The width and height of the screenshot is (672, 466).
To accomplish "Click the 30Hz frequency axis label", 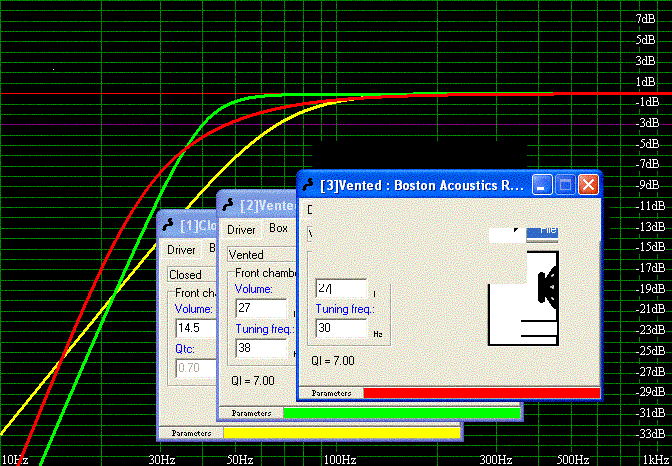I will (x=162, y=460).
